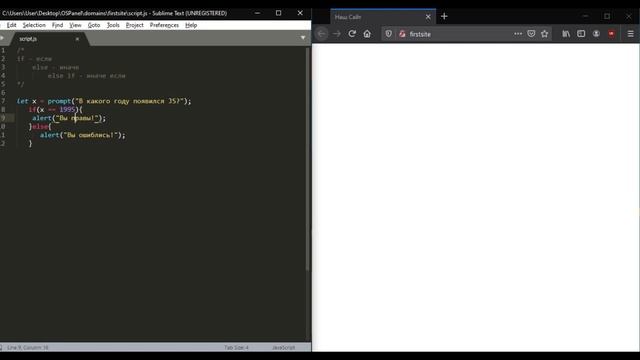The width and height of the screenshot is (640, 360).
Task: Change Tab Size in status bar
Action: coord(236,347)
